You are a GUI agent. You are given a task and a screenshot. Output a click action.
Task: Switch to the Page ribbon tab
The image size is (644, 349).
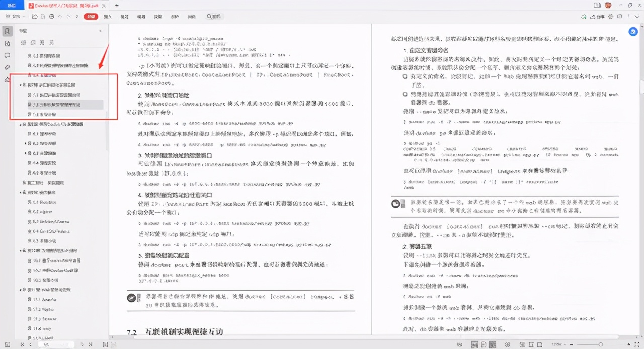pyautogui.click(x=158, y=17)
